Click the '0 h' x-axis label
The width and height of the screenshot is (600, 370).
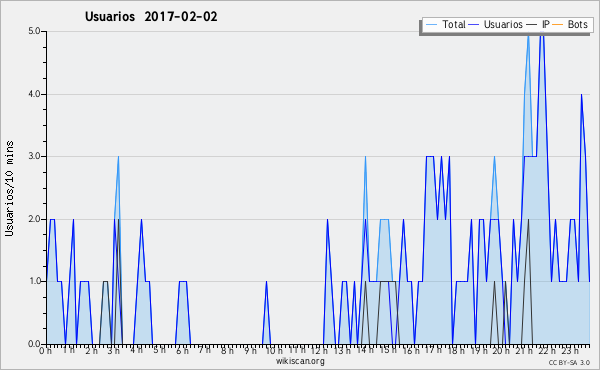point(45,350)
